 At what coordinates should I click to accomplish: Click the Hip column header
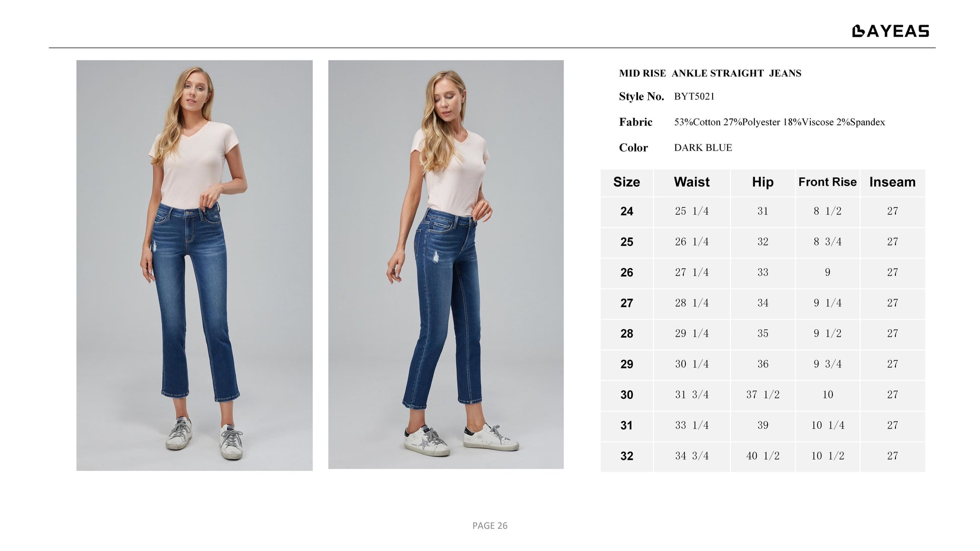click(x=762, y=182)
